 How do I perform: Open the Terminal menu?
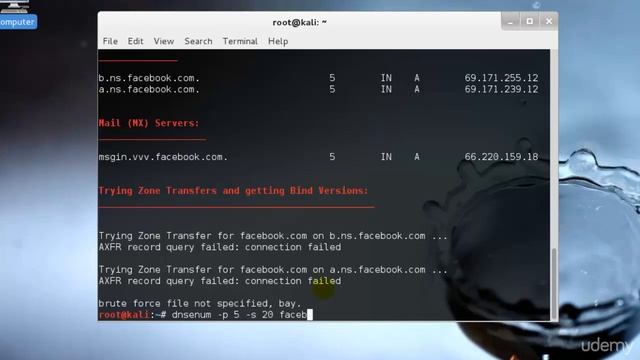pos(240,41)
